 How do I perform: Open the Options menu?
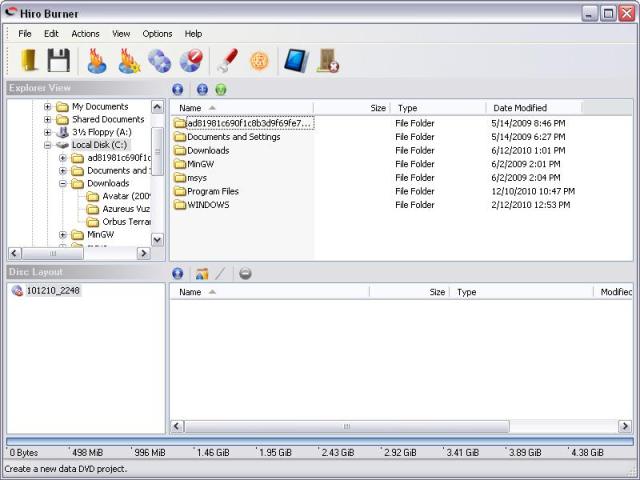coord(157,34)
